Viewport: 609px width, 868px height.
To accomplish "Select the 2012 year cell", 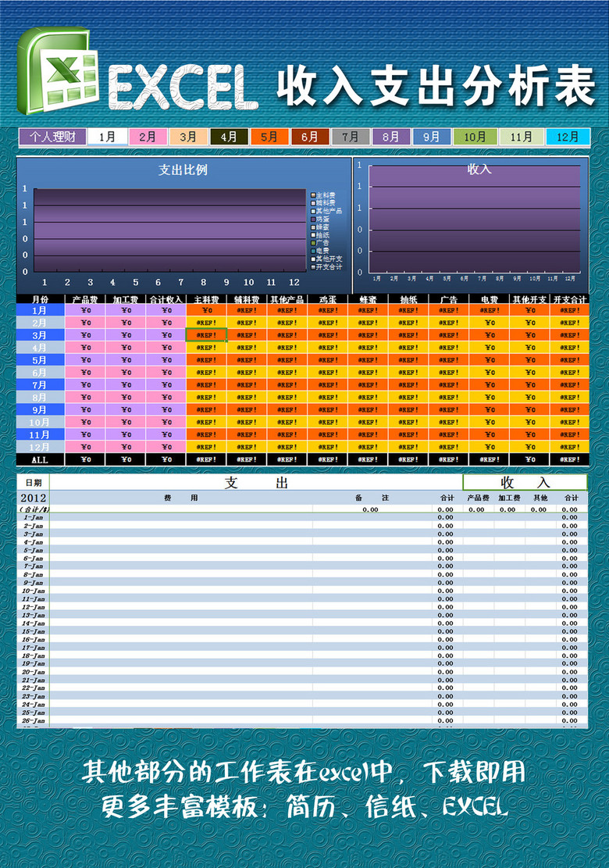I will coord(34,498).
